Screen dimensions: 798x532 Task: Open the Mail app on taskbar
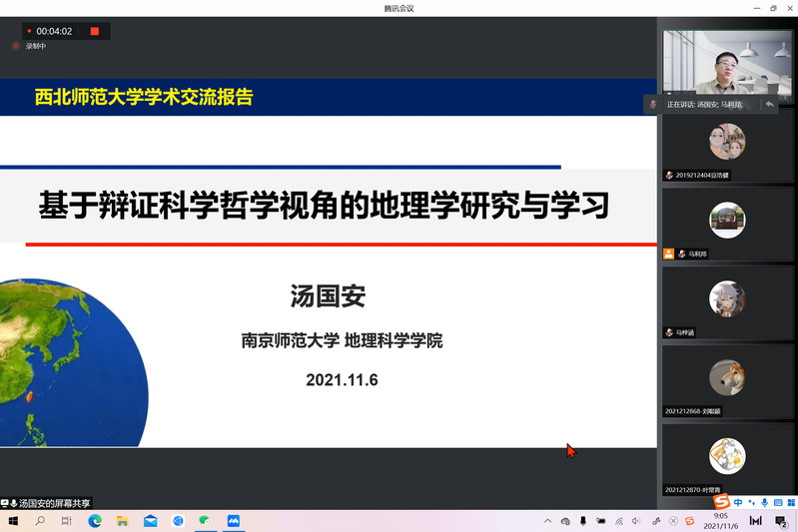point(150,521)
